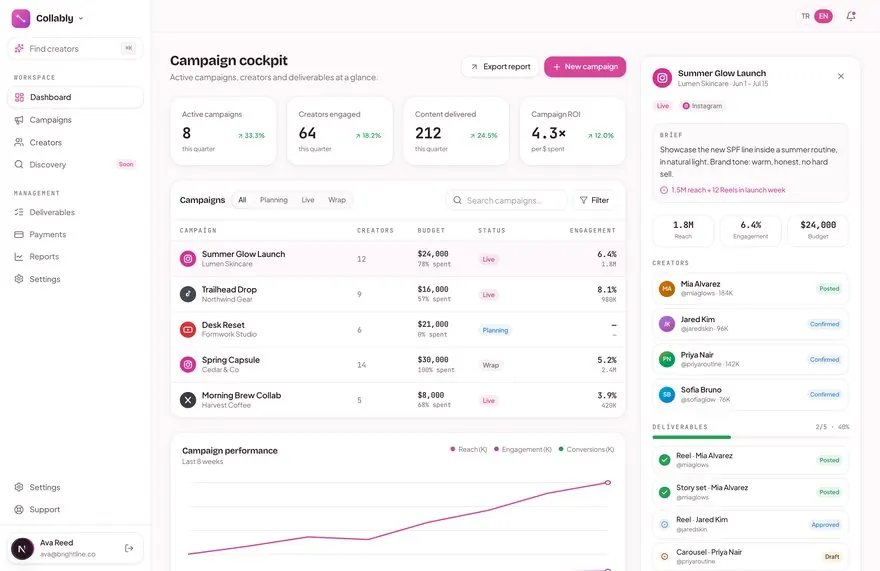The width and height of the screenshot is (880, 571).
Task: Click the Campaigns megaphone icon
Action: (x=19, y=120)
